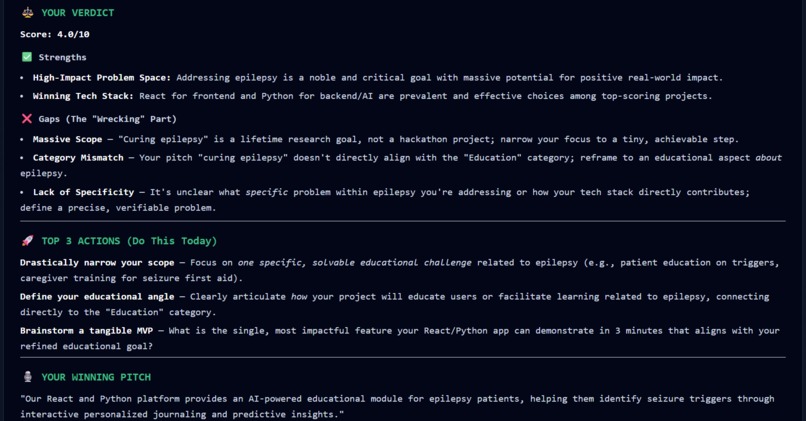Click 'Define your educational angle' bold text
806x421 pixels.
pyautogui.click(x=97, y=297)
